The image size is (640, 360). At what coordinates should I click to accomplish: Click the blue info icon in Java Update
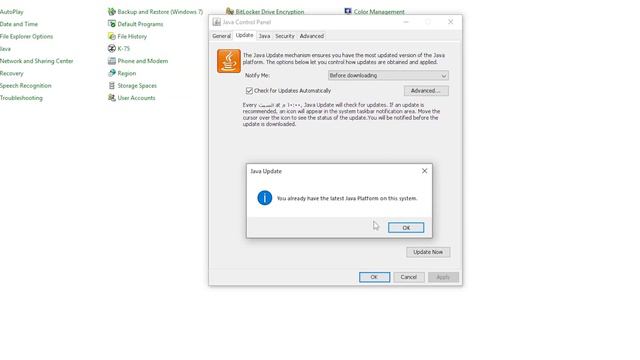[x=264, y=198]
